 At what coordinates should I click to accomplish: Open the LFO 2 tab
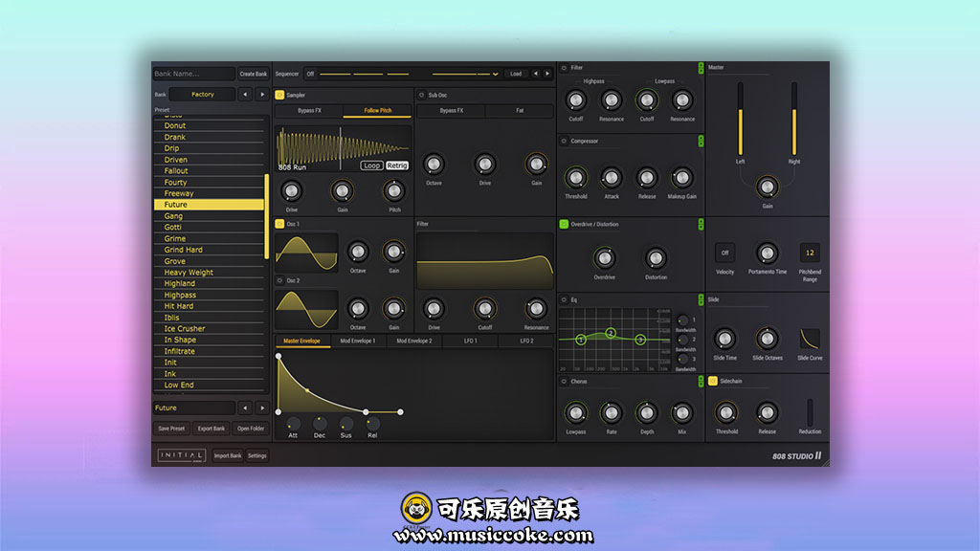[526, 341]
